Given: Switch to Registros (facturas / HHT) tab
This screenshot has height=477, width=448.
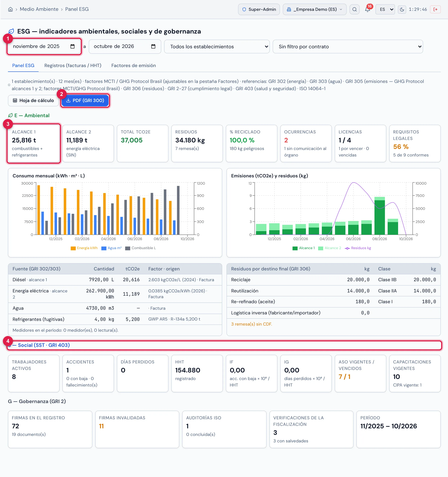Looking at the screenshot, I should (x=73, y=65).
